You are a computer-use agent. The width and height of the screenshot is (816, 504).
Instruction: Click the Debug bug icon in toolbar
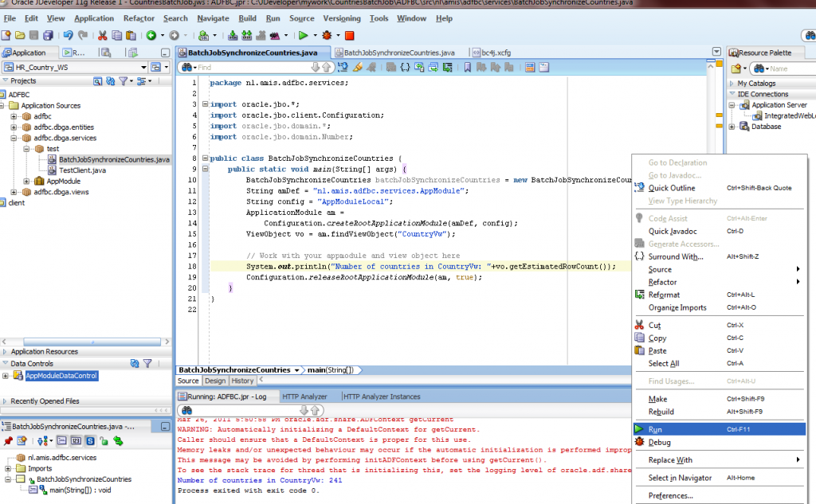tap(327, 35)
